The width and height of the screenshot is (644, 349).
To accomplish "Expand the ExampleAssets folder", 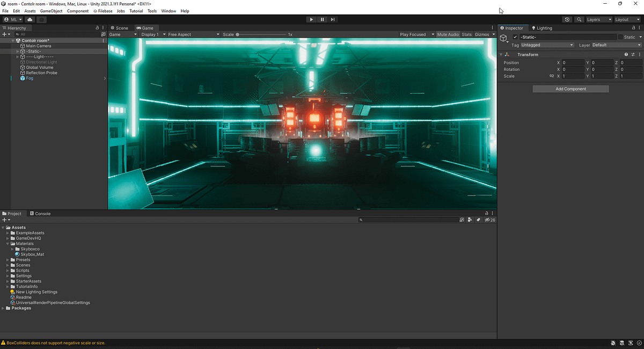I will (8, 233).
